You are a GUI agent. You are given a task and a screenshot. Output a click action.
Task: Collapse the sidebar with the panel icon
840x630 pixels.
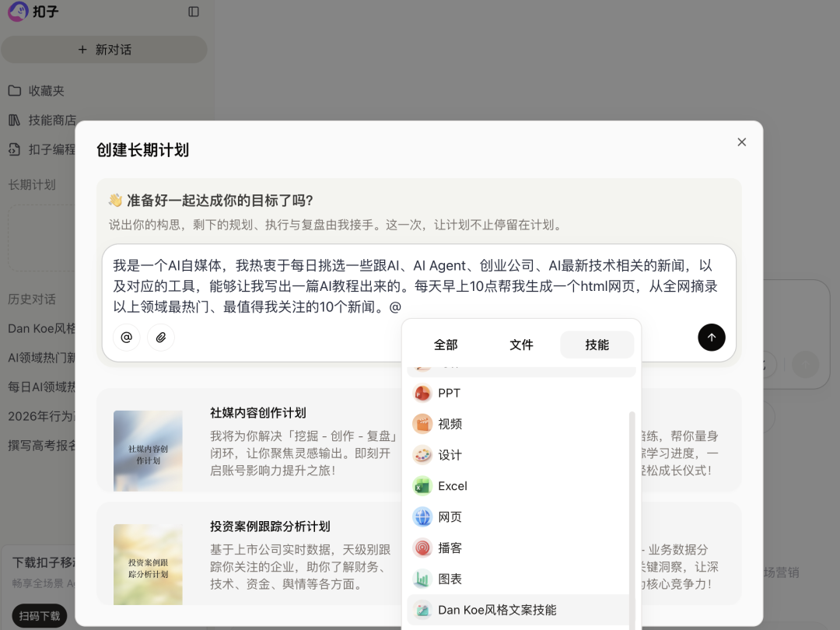click(x=194, y=12)
